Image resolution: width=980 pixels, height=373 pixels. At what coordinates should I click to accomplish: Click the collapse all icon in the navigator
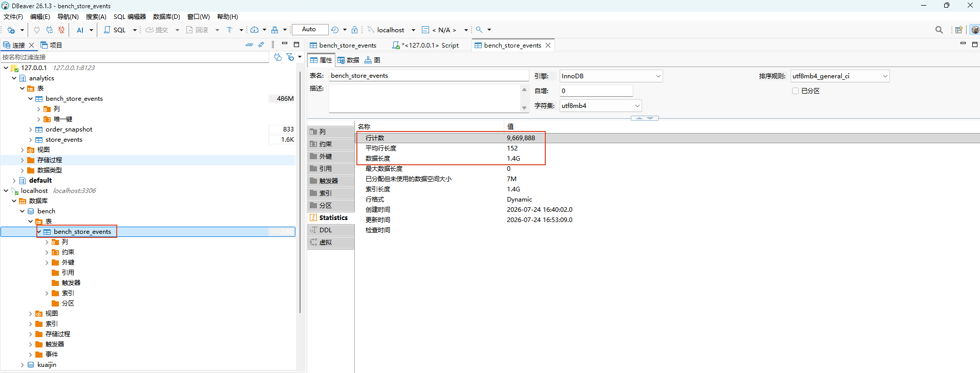click(x=249, y=45)
